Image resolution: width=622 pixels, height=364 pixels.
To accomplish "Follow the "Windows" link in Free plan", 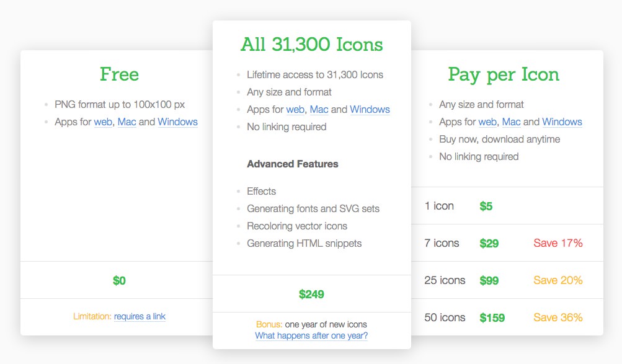I will coord(177,122).
